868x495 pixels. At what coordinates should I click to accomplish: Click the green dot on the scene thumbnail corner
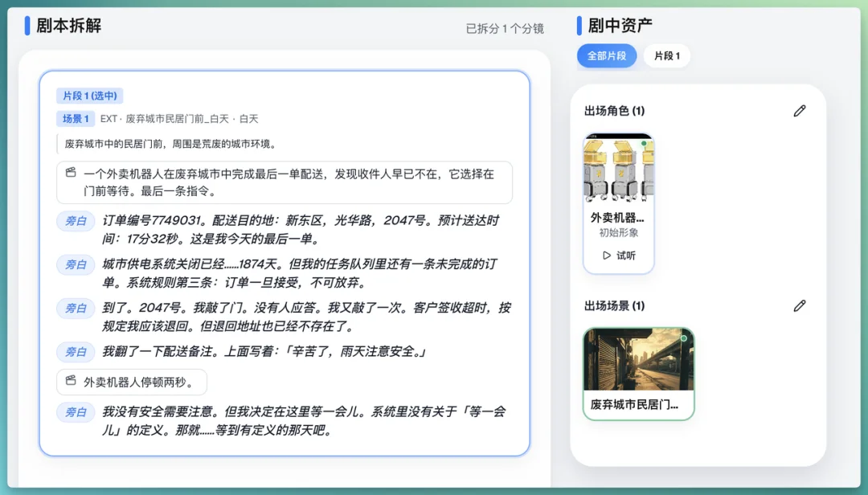coord(682,339)
